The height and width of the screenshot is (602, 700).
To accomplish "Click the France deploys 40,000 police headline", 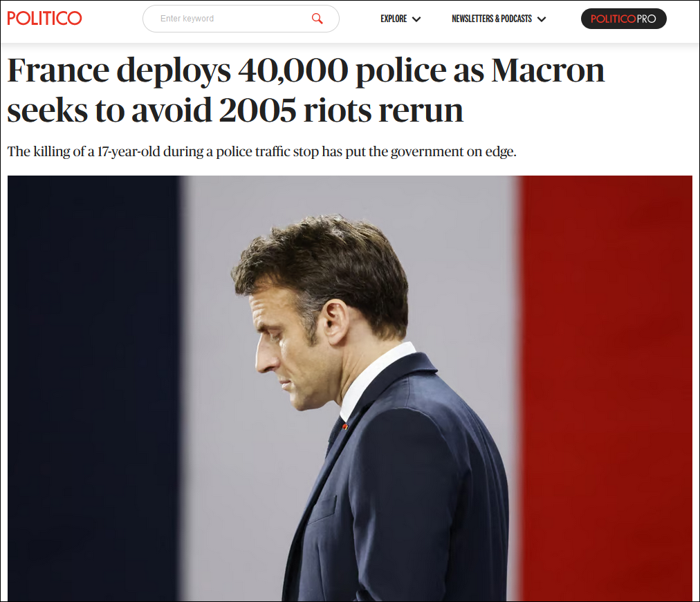I will 306,90.
